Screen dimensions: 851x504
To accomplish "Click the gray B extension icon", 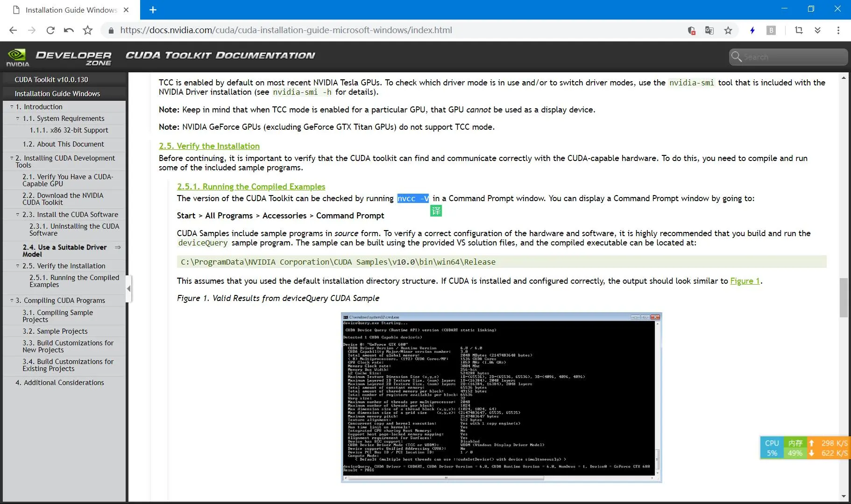I will click(x=771, y=30).
